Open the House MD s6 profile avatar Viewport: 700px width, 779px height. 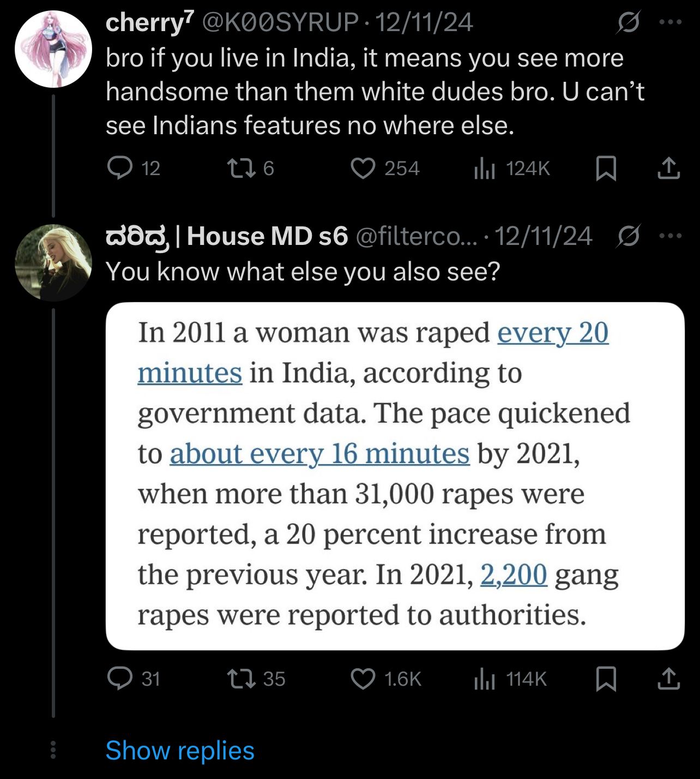pos(53,262)
